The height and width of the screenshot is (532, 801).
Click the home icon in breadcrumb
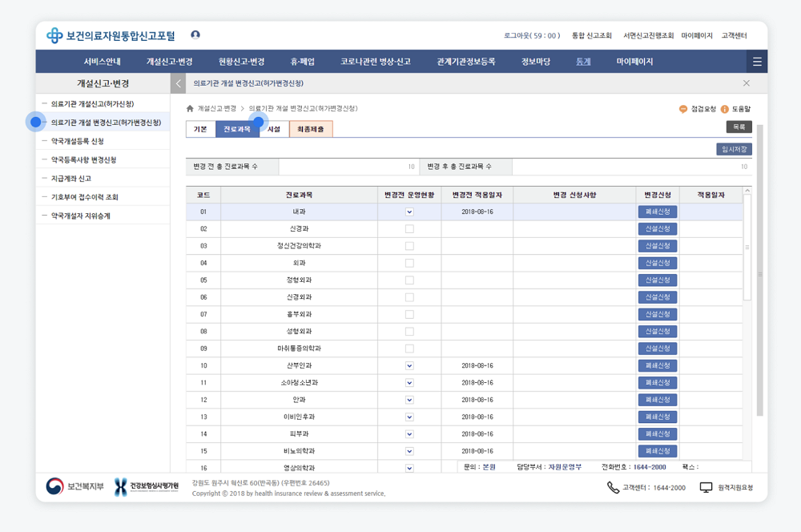pos(190,108)
